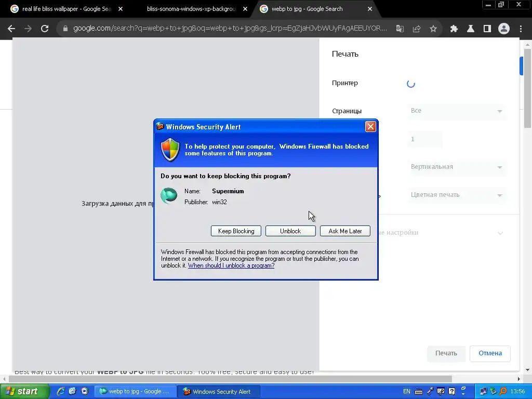
Task: Click the Supermium program icon in alert
Action: click(x=169, y=196)
